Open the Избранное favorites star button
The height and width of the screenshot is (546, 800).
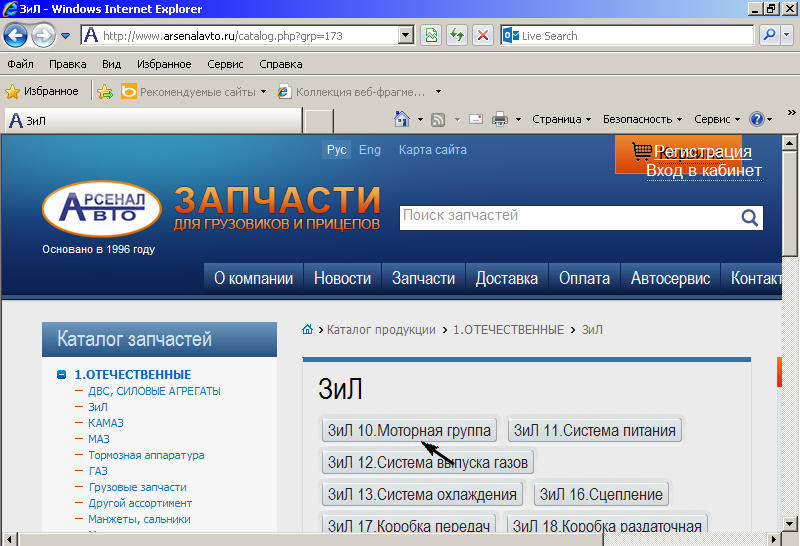(x=42, y=91)
